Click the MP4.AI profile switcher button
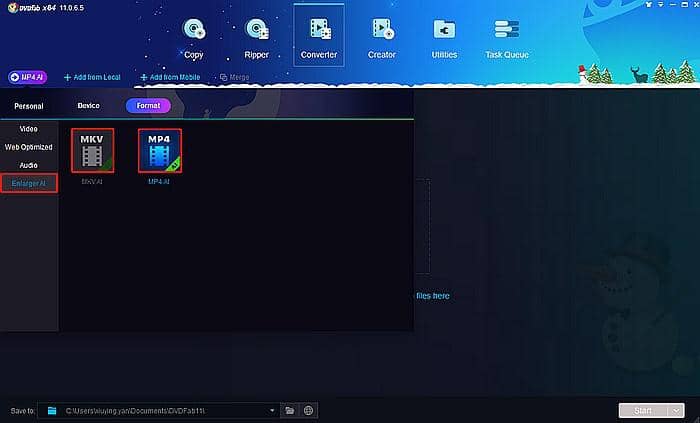 tap(27, 77)
